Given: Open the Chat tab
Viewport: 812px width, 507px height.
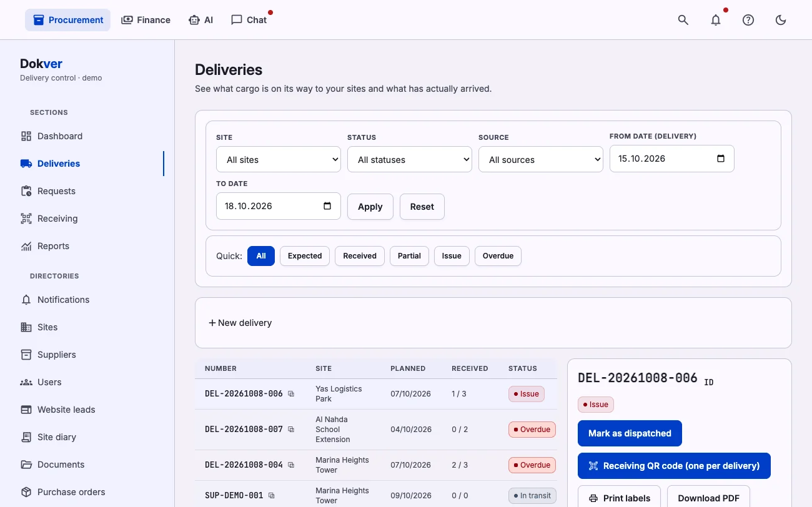Looking at the screenshot, I should click(249, 20).
